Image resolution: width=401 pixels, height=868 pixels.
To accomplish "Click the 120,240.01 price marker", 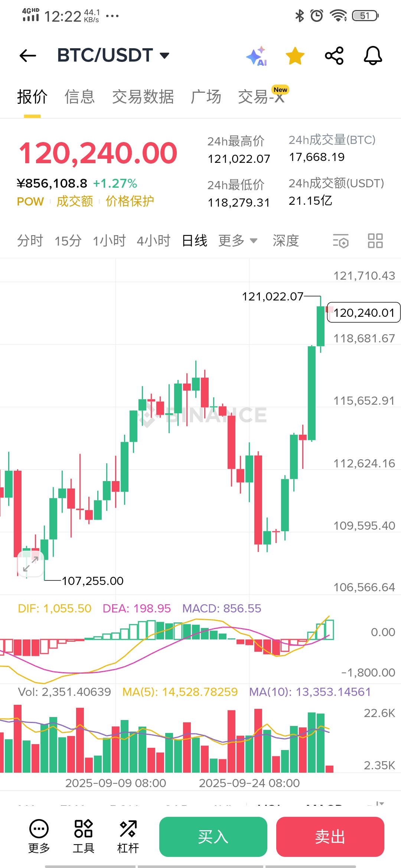I will pyautogui.click(x=363, y=313).
